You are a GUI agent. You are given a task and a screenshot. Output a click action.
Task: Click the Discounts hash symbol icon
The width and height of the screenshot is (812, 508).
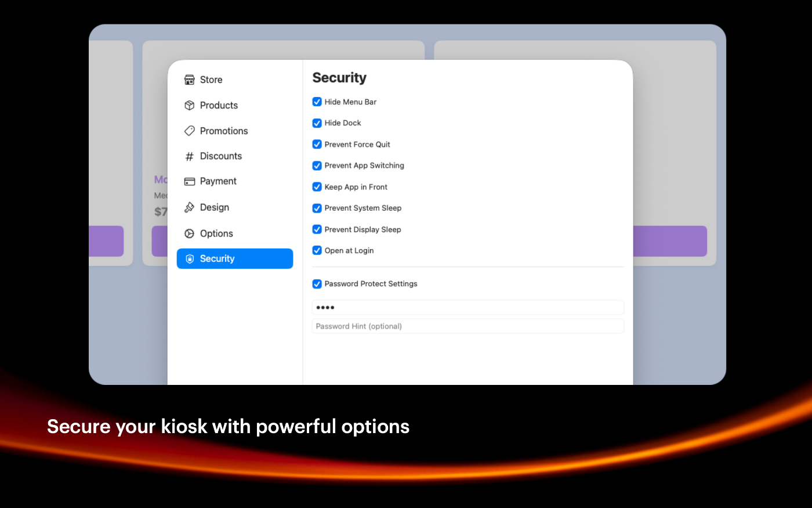pyautogui.click(x=189, y=157)
